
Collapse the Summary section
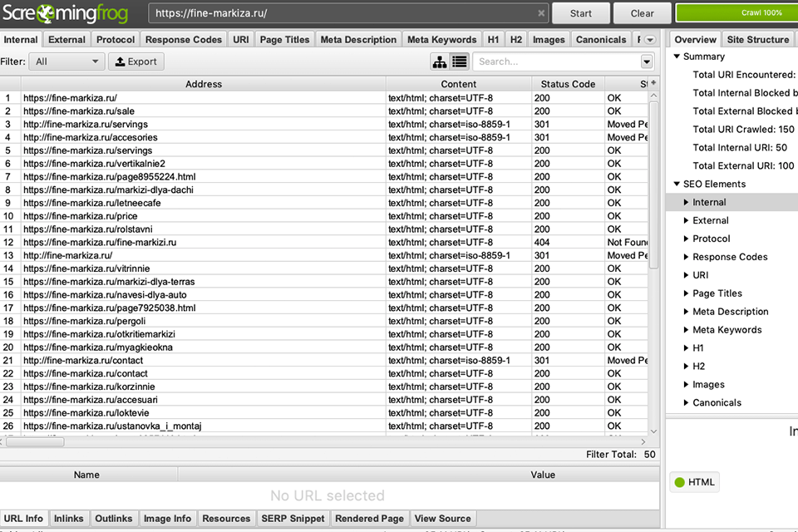[x=677, y=57]
